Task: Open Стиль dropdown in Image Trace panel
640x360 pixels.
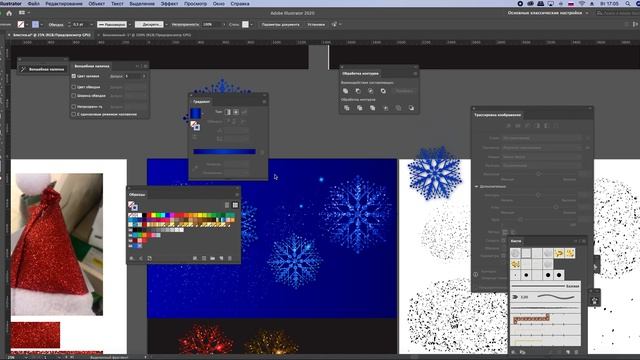Action: pyautogui.click(x=542, y=138)
